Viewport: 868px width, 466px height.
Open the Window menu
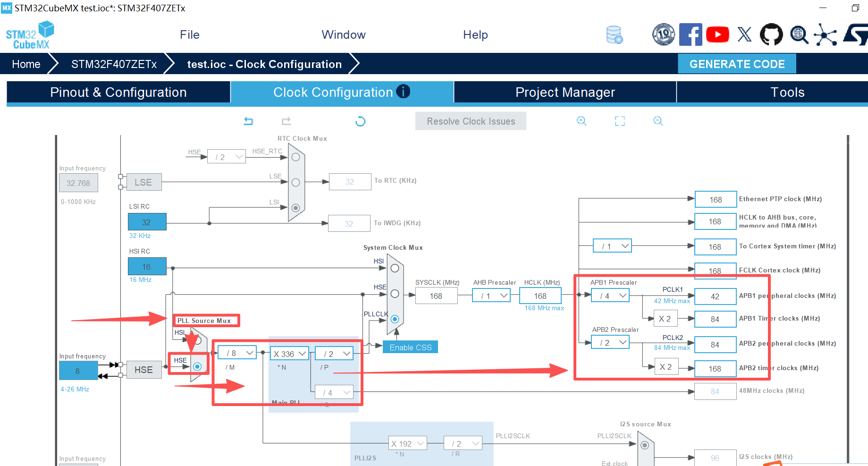tap(344, 35)
